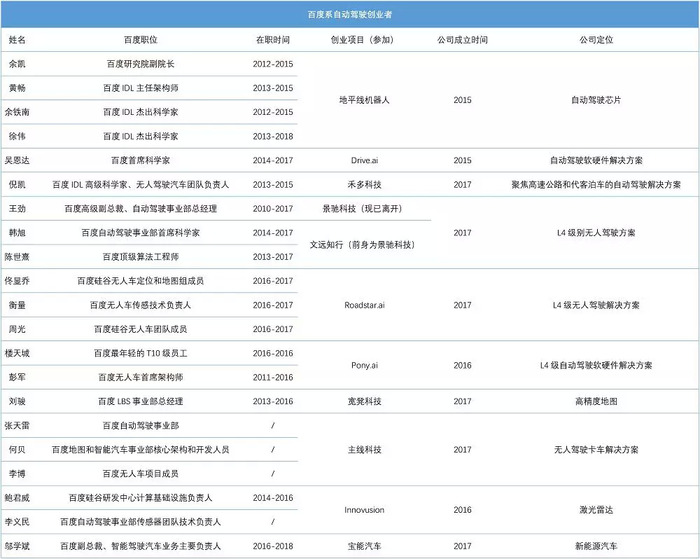Select the company cell '禾多科技'
Screen dimensions: 700x559
(x=364, y=184)
